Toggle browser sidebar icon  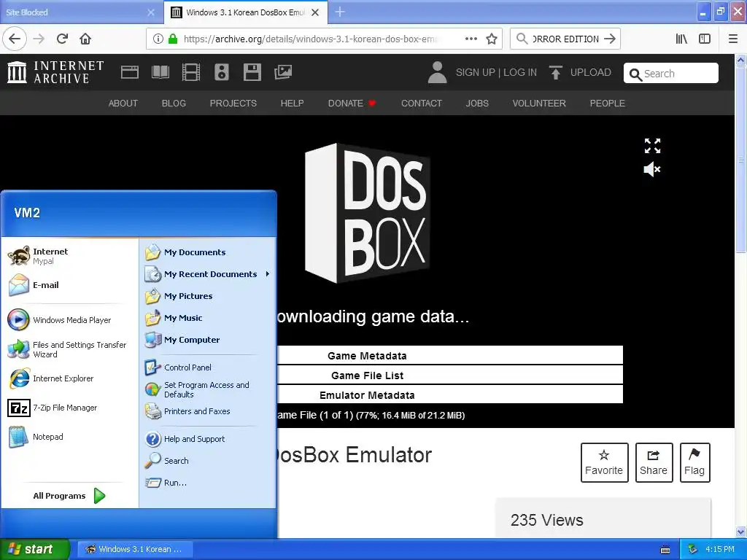point(705,39)
